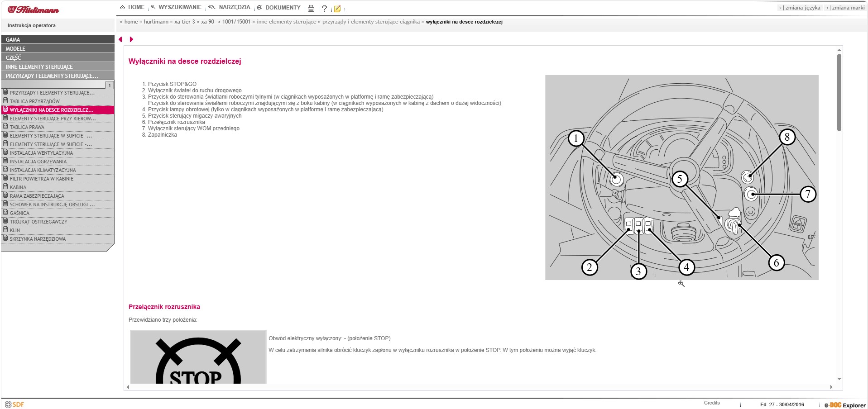
Task: Click document icon beside Rama zabezpieczająca
Action: coord(5,195)
